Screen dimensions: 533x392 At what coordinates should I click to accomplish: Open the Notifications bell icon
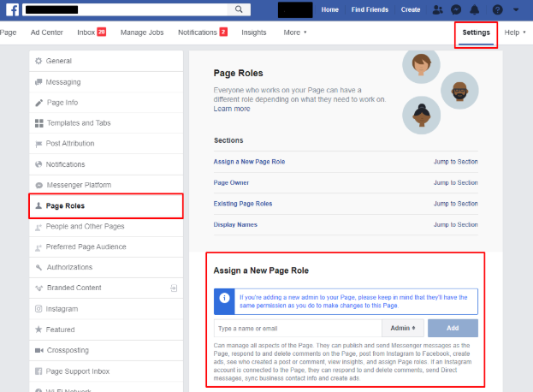[x=474, y=10]
